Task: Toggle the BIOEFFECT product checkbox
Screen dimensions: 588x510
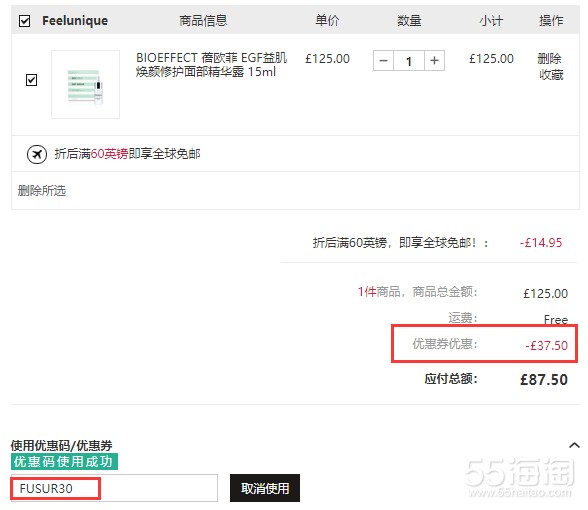Action: coord(32,80)
